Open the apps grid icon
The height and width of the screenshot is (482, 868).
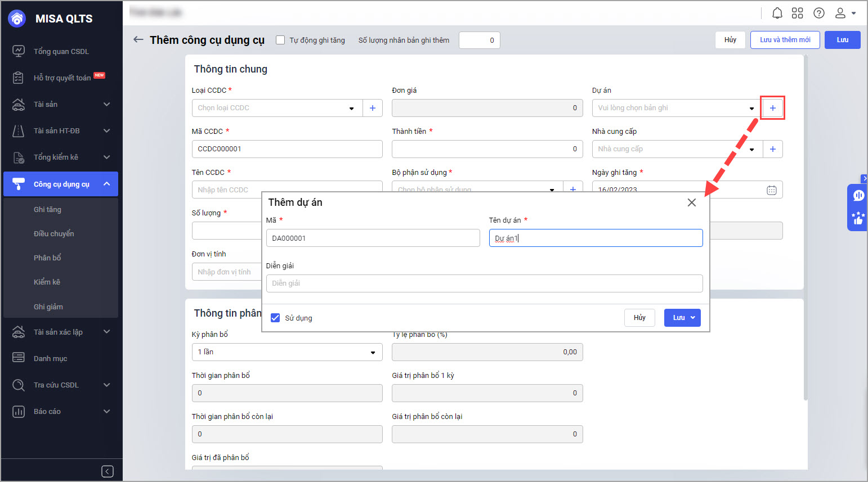797,13
